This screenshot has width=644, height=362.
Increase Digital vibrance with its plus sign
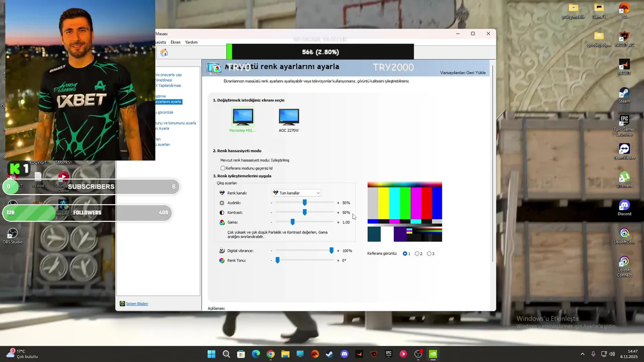pos(338,251)
